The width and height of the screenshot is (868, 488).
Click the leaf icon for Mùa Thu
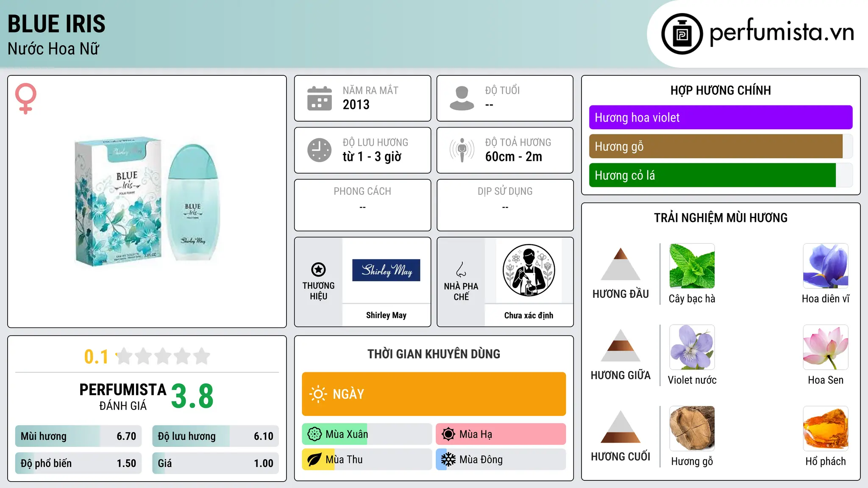coord(314,460)
